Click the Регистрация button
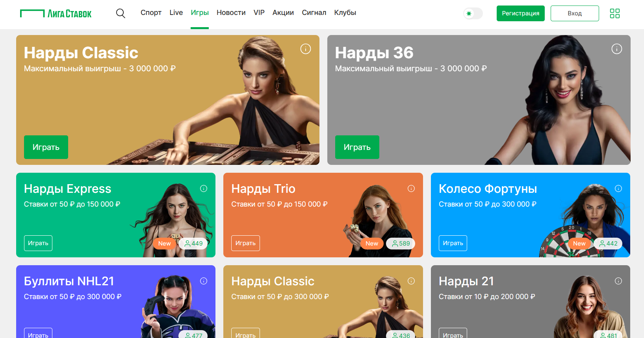This screenshot has height=338, width=644. click(520, 13)
